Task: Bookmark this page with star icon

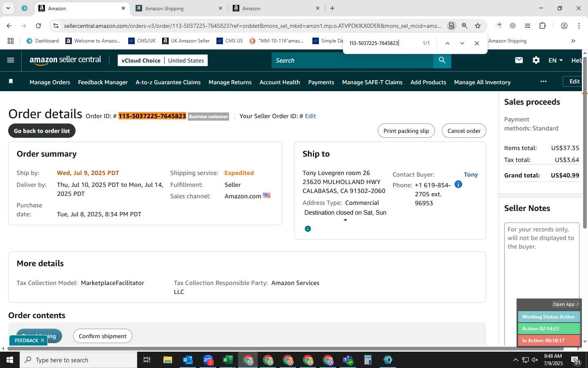Action: pyautogui.click(x=478, y=26)
